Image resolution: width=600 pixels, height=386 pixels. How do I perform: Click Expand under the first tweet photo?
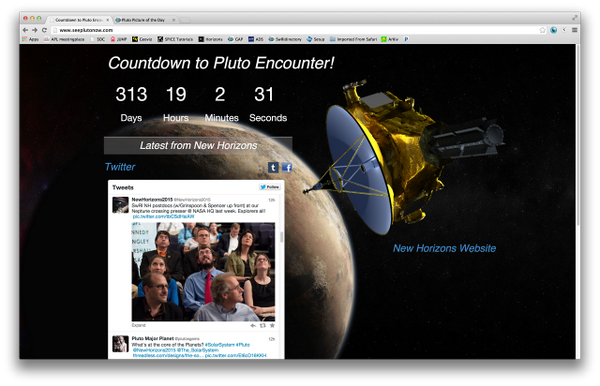[x=139, y=325]
